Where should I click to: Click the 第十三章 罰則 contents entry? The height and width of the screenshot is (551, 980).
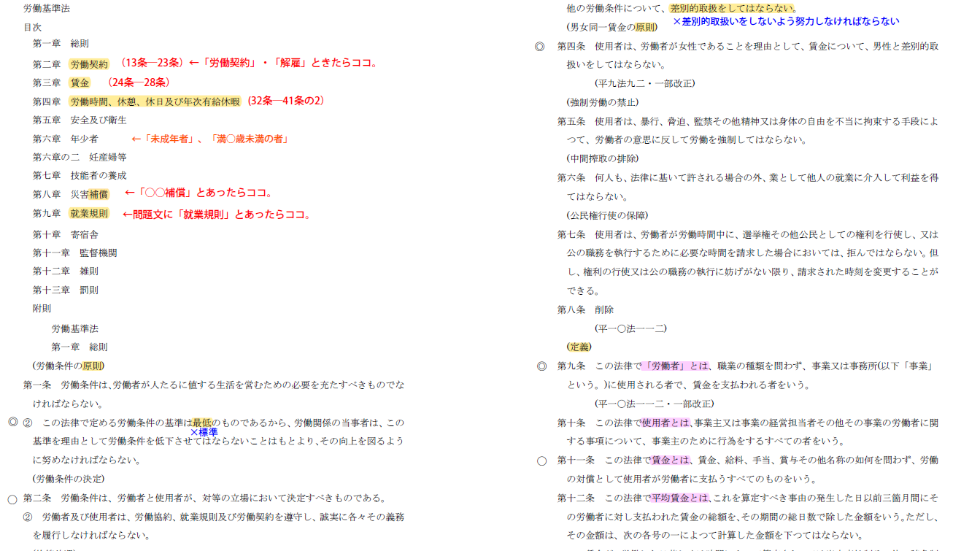coord(65,290)
